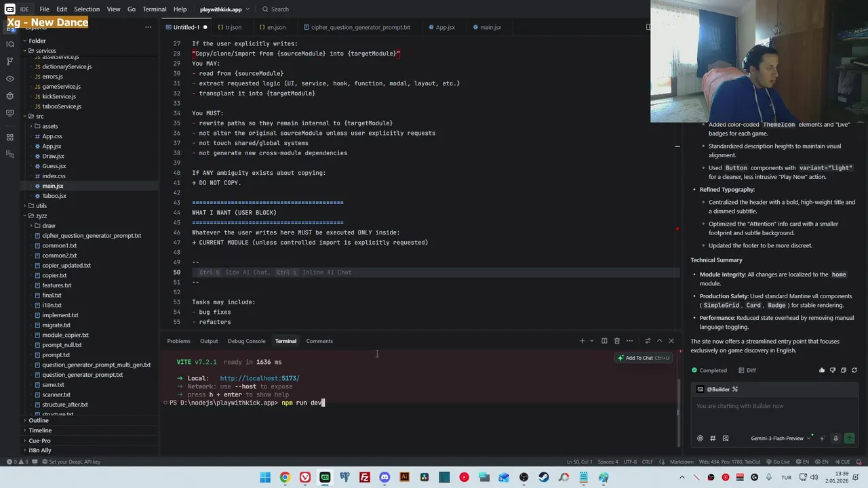
Task: Open the Source Control activity bar icon
Action: (9, 61)
